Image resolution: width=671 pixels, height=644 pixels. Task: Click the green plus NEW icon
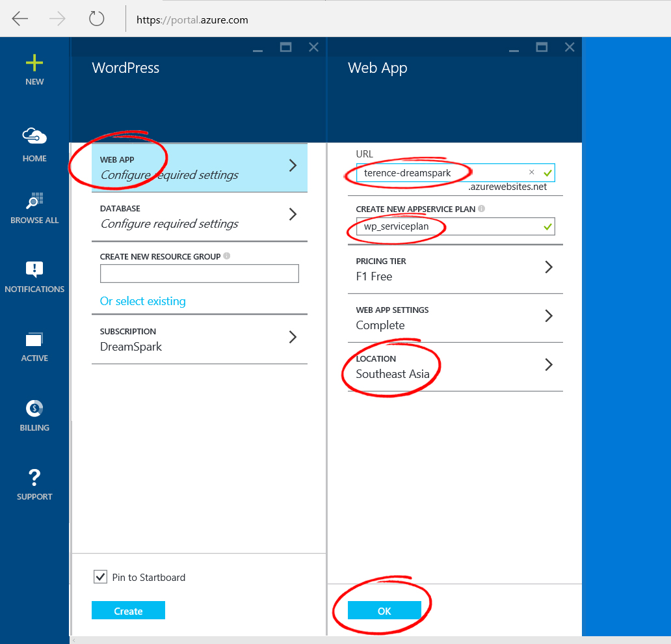pos(34,63)
